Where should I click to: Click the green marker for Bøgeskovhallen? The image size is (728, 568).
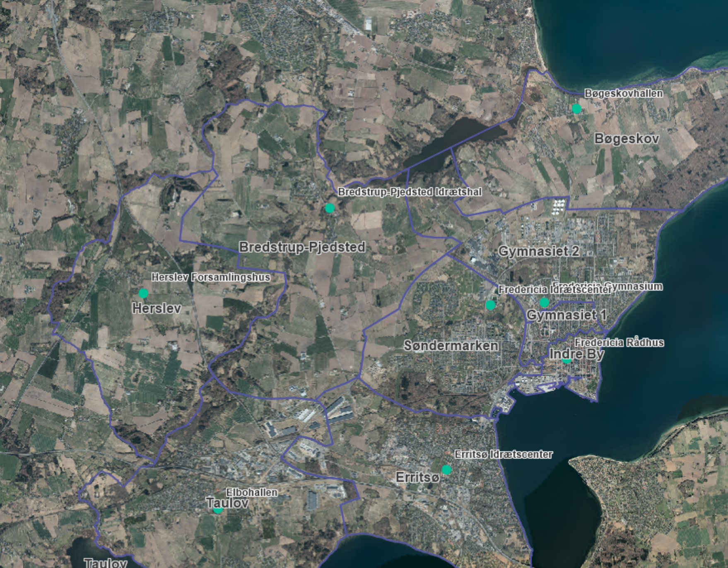tap(576, 109)
